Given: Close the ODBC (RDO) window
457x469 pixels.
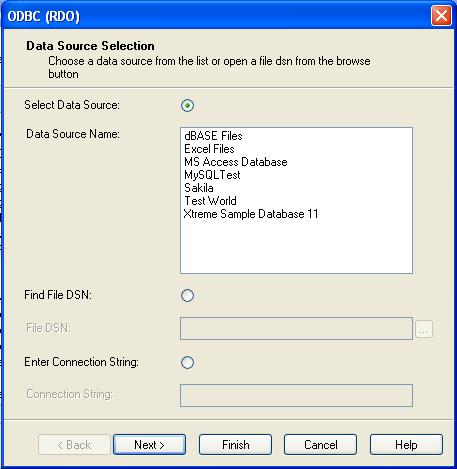Looking at the screenshot, I should coord(441,15).
